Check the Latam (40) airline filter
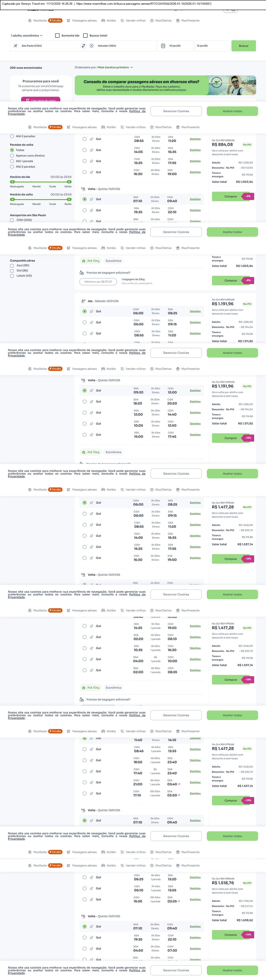Viewport: 266px width, 980px height. coord(12,276)
